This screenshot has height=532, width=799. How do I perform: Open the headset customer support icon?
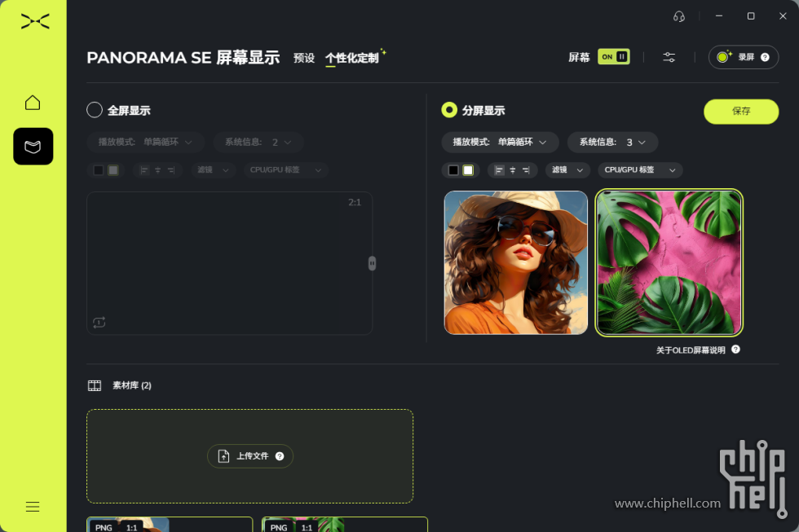point(678,16)
